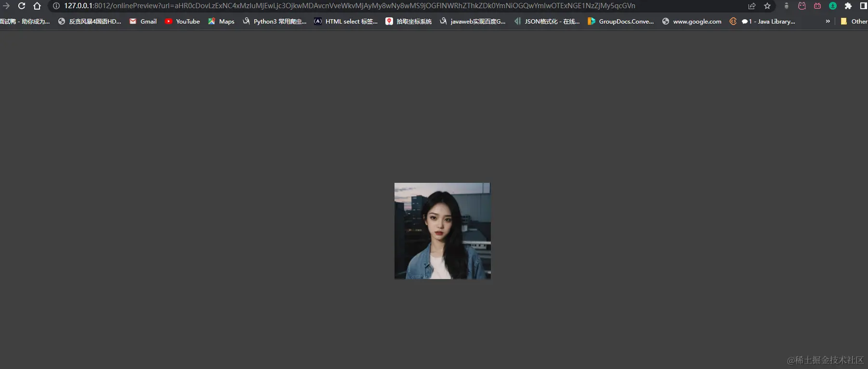Viewport: 868px width, 369px height.
Task: Open the HTML select bookmark
Action: click(346, 21)
